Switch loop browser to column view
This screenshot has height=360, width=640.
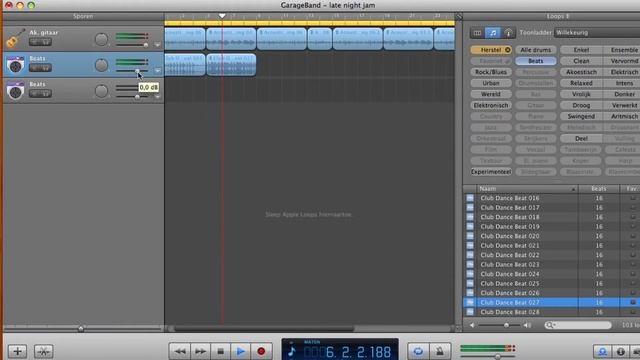coord(477,33)
